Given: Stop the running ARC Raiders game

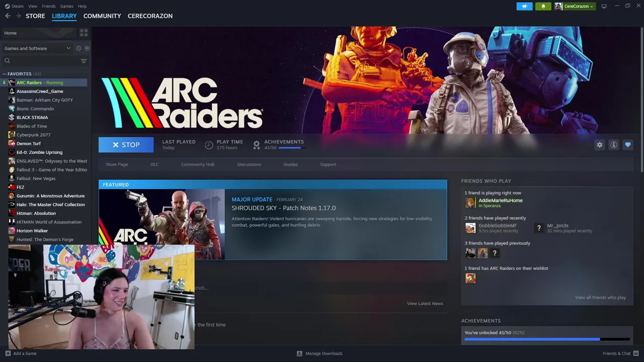Looking at the screenshot, I should point(126,145).
